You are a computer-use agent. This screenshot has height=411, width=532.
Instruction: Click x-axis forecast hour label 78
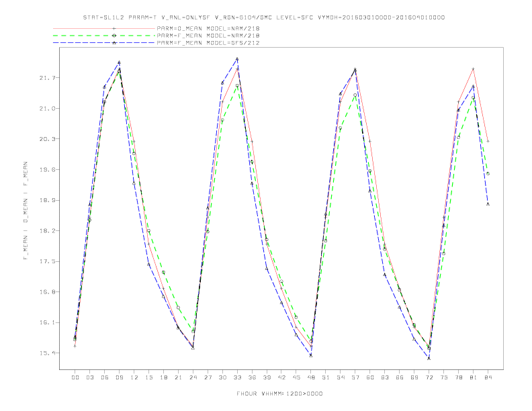coord(459,377)
